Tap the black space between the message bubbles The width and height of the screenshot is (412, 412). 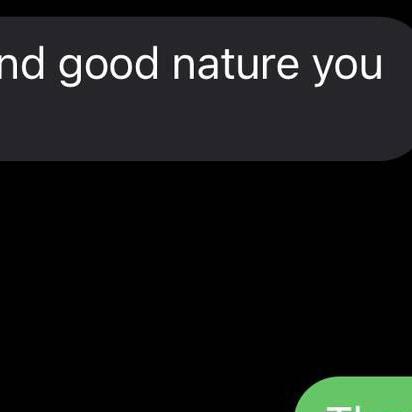[x=206, y=267]
